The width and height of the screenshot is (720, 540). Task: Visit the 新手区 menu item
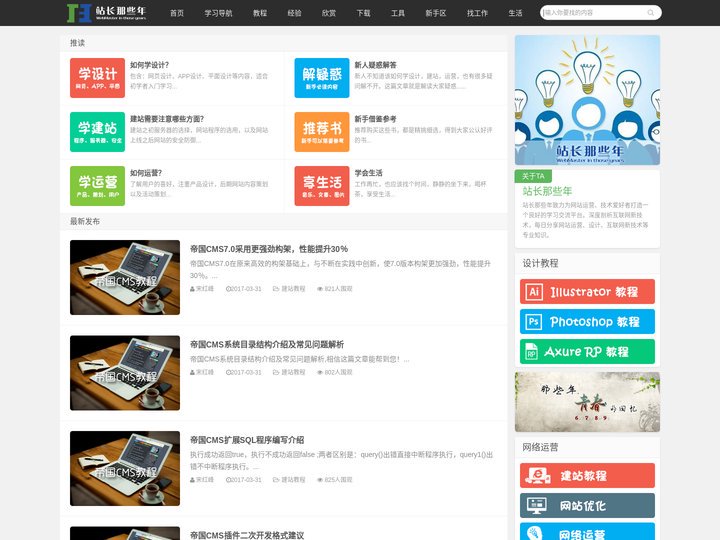point(436,13)
